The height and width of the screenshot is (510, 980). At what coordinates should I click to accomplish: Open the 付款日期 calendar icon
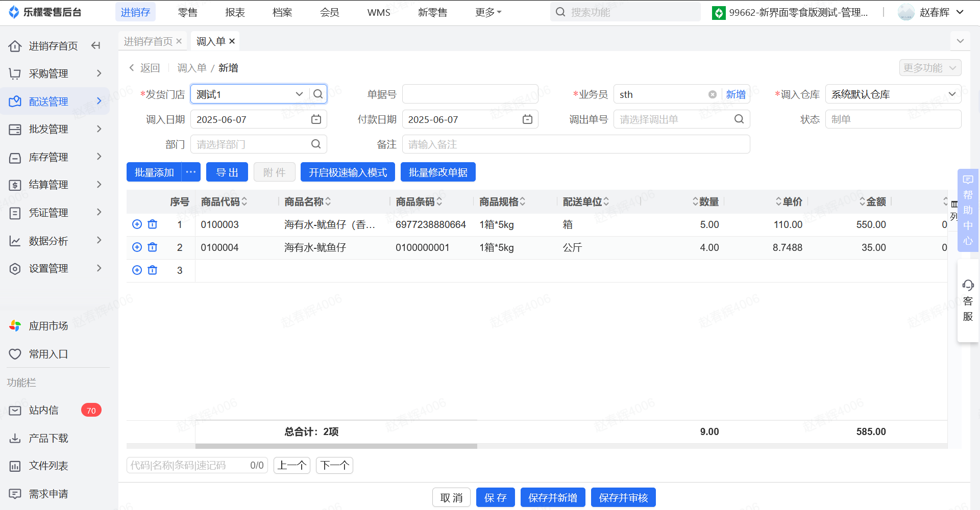[x=528, y=119]
